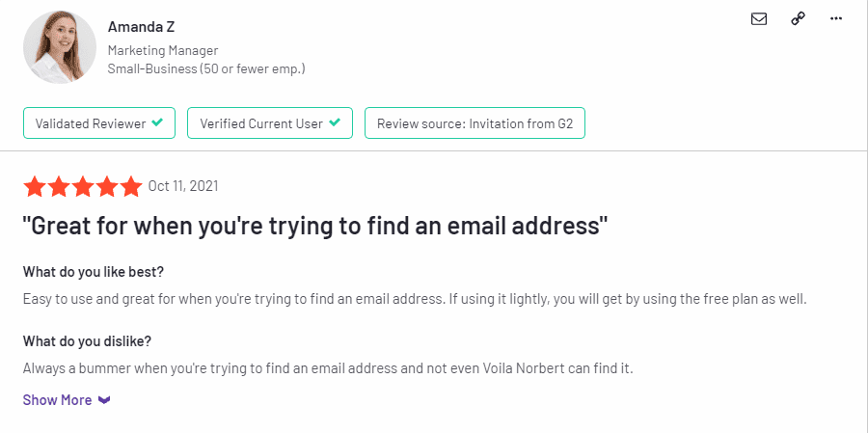Copy review link via chain icon
The image size is (868, 433).
click(798, 19)
